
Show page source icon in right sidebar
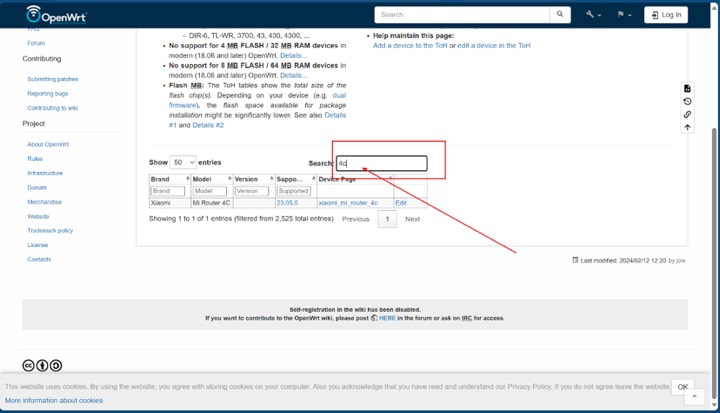point(687,89)
